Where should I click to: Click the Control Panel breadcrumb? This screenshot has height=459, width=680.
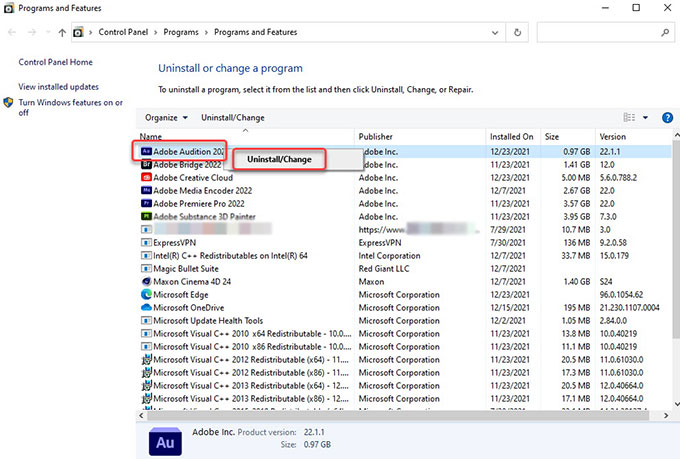123,32
